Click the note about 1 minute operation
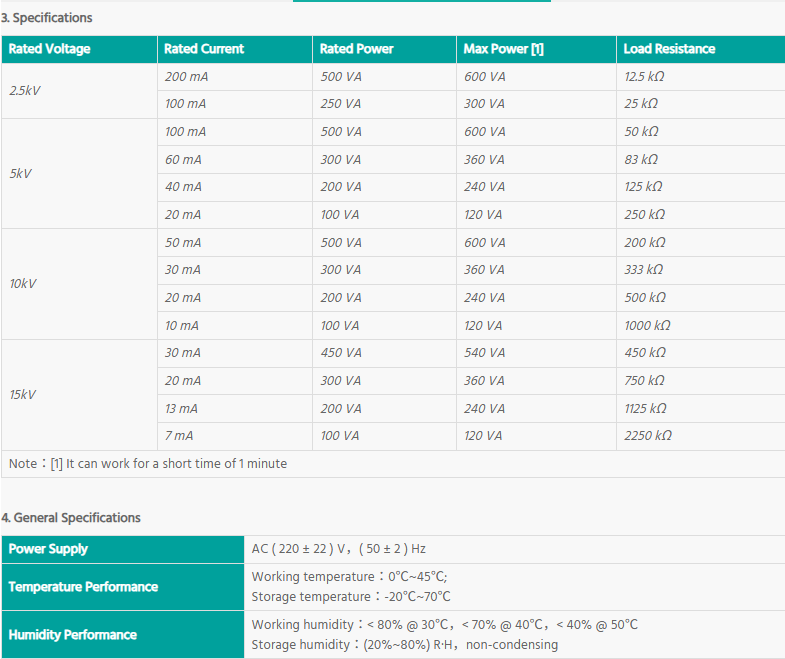 [x=148, y=464]
